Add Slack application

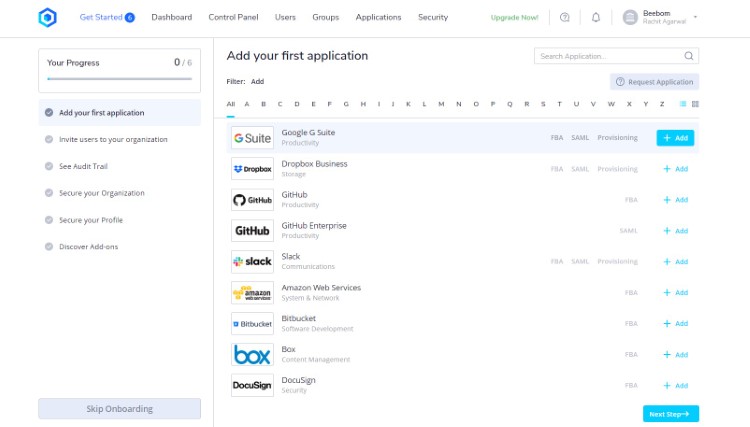point(675,262)
